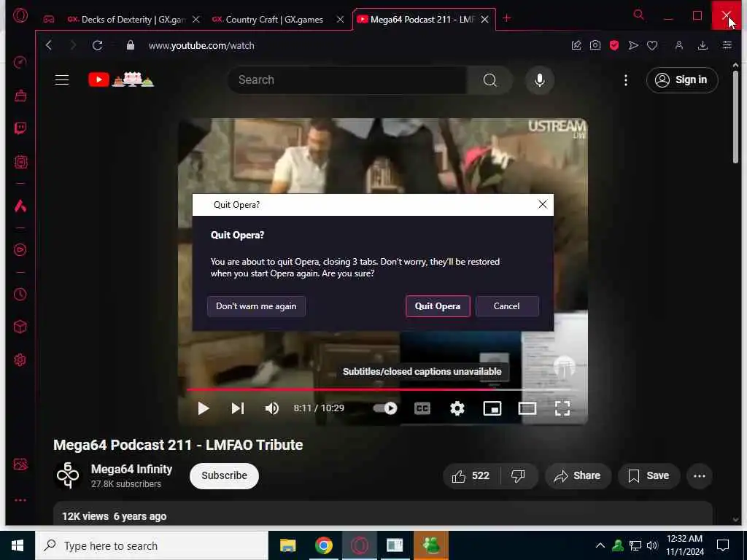
Task: Open the My Flow send icon
Action: coord(633,45)
